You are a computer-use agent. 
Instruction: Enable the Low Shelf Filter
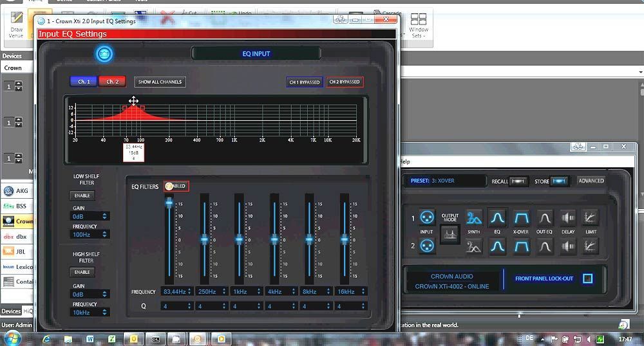pos(82,196)
